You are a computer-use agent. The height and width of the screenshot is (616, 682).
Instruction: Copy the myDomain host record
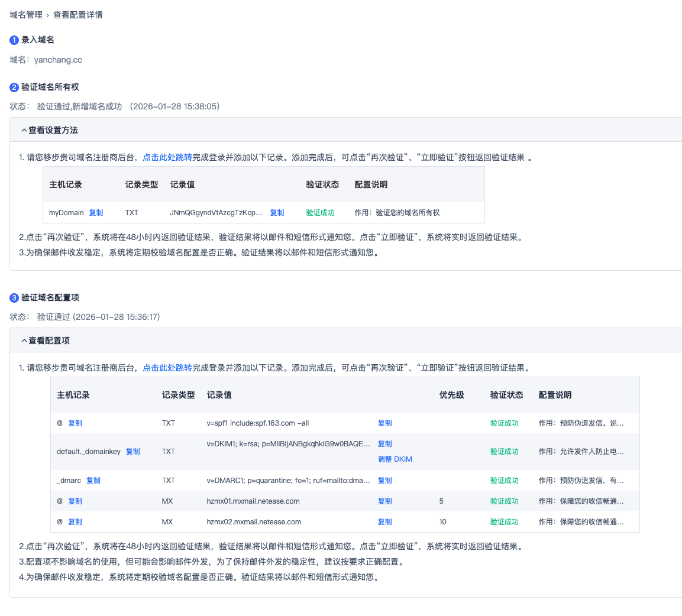96,213
